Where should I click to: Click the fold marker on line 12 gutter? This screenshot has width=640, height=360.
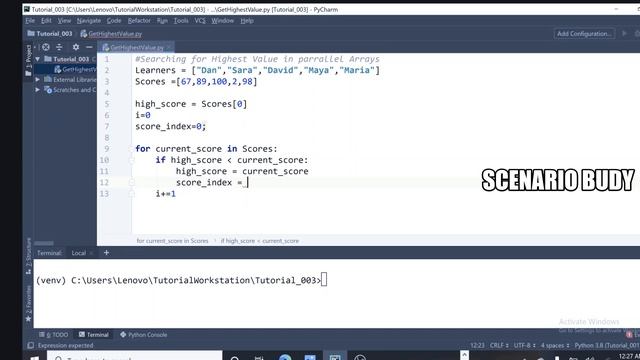click(132, 182)
